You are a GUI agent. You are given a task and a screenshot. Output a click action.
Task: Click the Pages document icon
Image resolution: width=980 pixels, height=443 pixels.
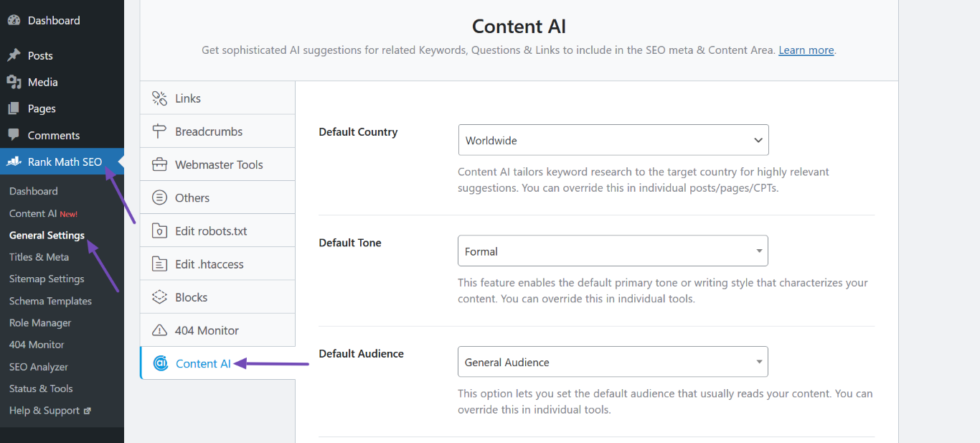click(x=14, y=108)
